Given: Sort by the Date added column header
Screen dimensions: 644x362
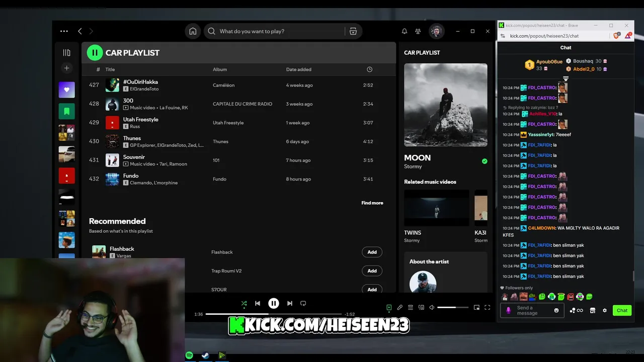Looking at the screenshot, I should click(x=299, y=69).
